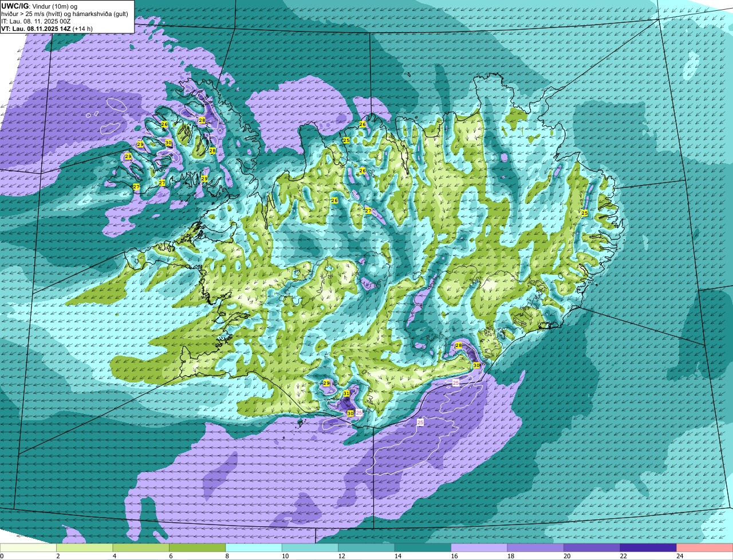Viewport: 733px width, 560px height.
Task: Click the 12–14 m/s teal legend swatch
Action: pos(366,547)
